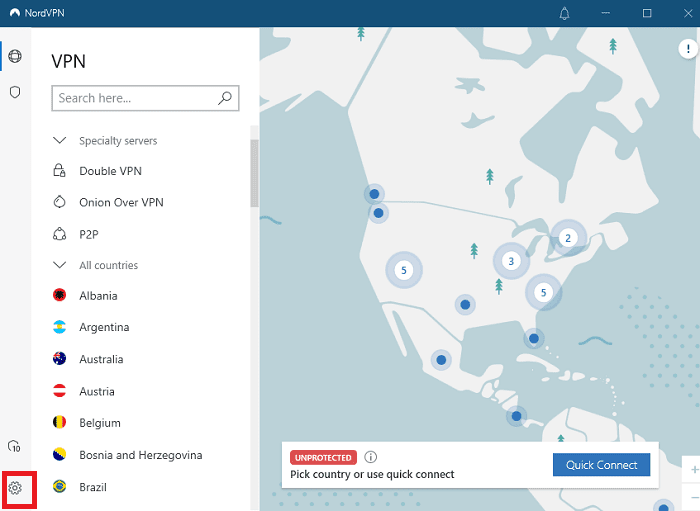Click the magnifier search icon
Viewport: 700px width, 511px height.
225,98
